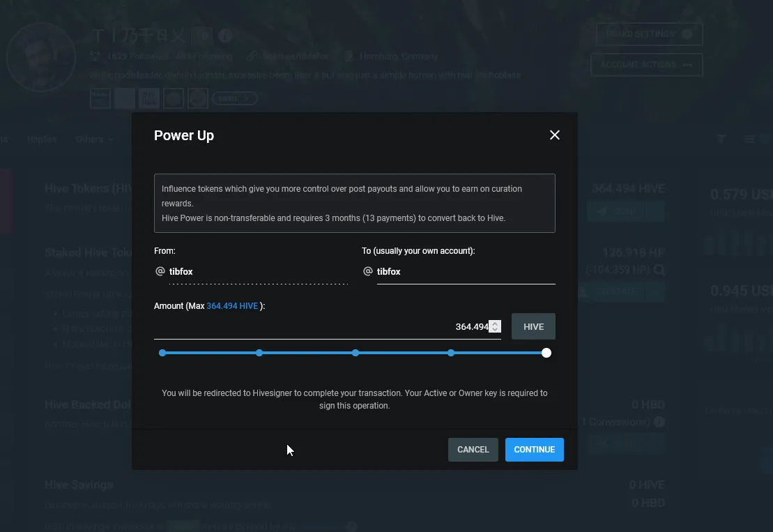
Task: Click the From account field tibfox
Action: [x=259, y=272]
